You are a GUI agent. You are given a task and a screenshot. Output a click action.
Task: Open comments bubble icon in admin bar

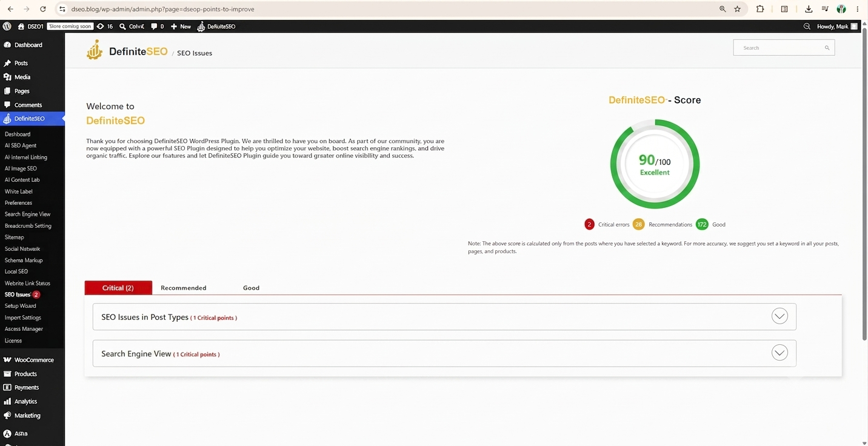(154, 27)
